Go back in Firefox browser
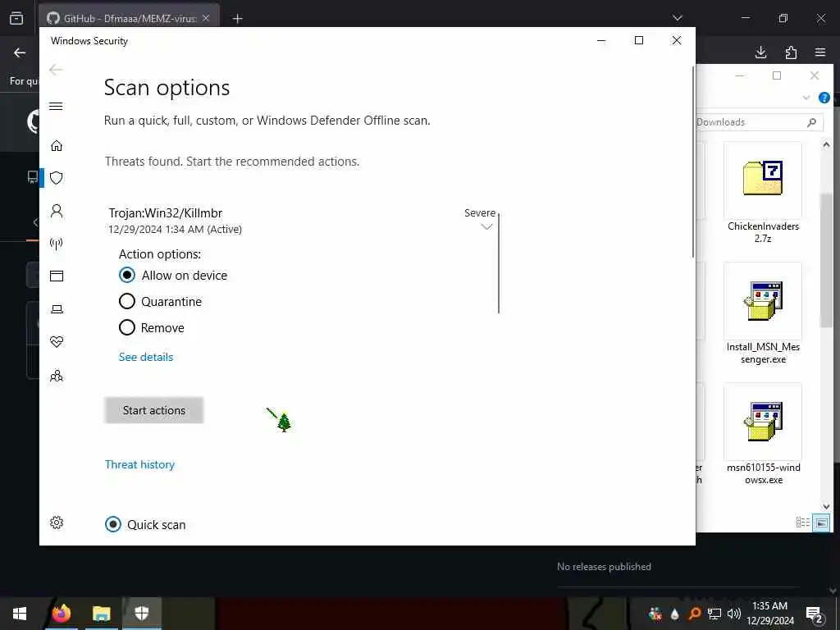The height and width of the screenshot is (630, 840). [20, 52]
